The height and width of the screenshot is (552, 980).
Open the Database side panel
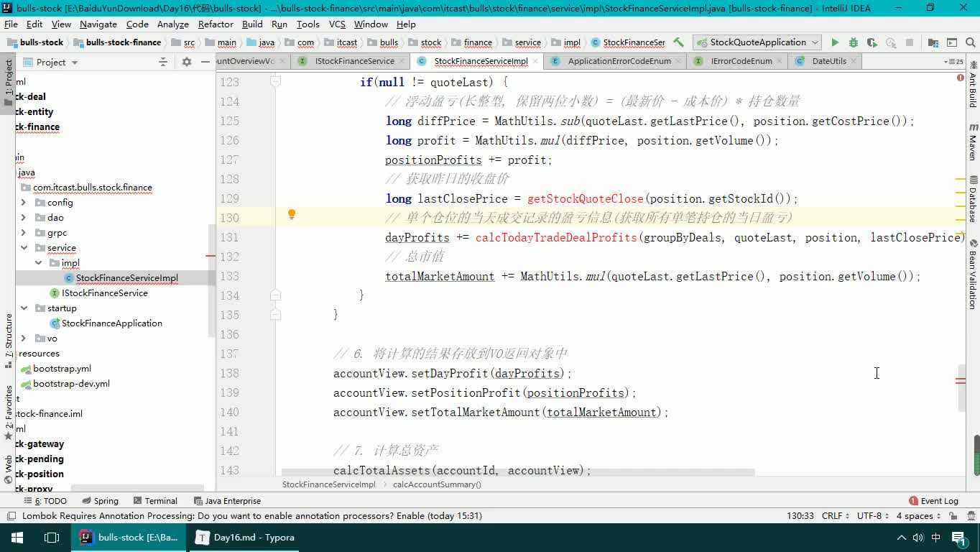click(x=973, y=198)
